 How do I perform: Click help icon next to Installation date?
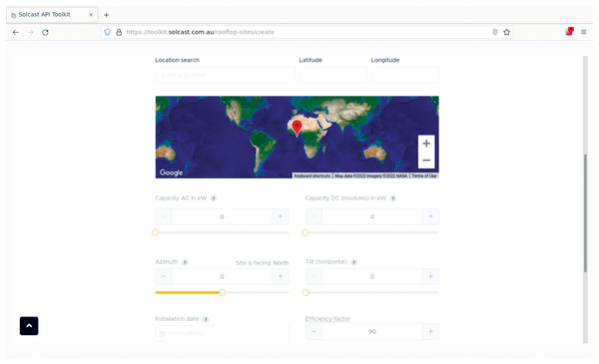[206, 320]
